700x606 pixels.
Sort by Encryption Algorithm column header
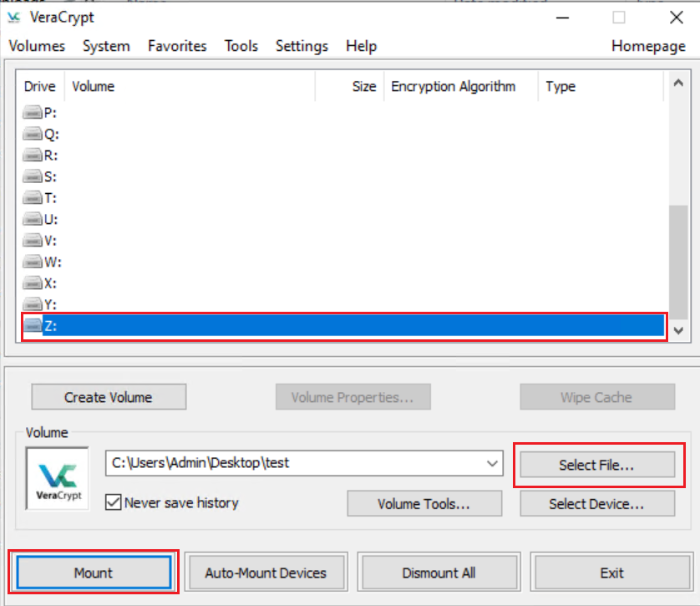click(453, 86)
